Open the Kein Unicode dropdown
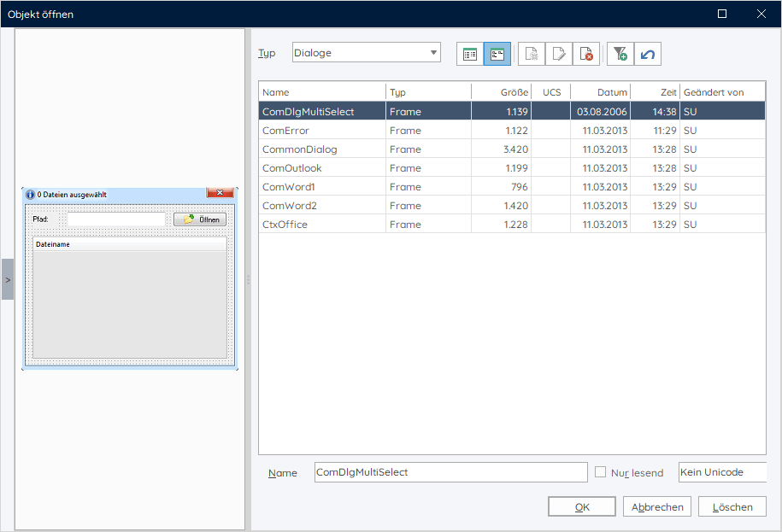Image resolution: width=782 pixels, height=532 pixels. coord(721,472)
